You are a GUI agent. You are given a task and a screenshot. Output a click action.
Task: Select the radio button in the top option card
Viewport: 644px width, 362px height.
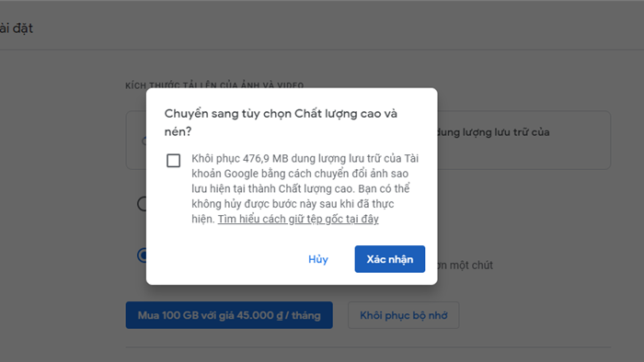tap(144, 141)
